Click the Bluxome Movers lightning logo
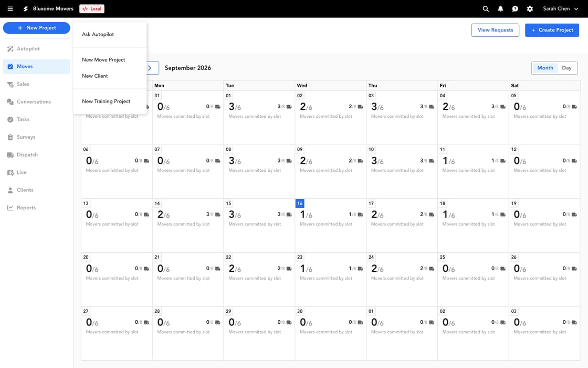 (x=26, y=8)
